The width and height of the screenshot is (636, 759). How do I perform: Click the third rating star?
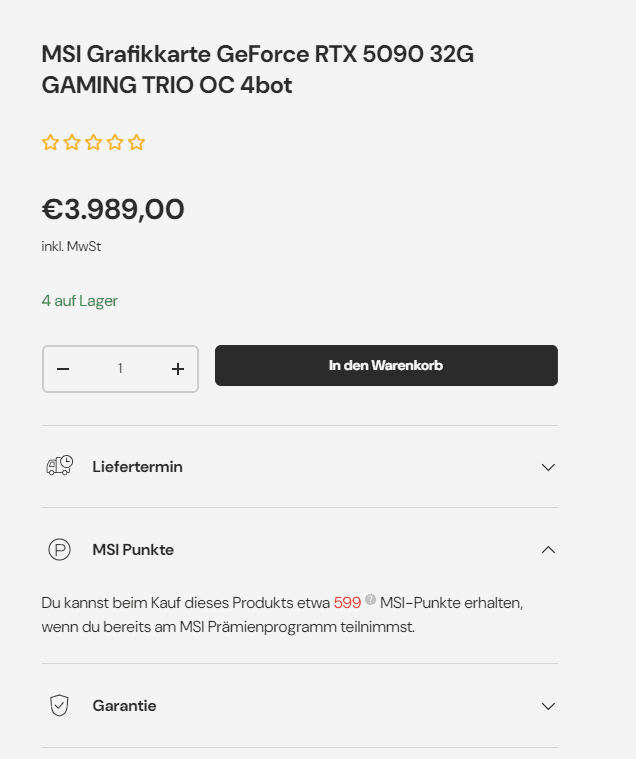pos(93,142)
